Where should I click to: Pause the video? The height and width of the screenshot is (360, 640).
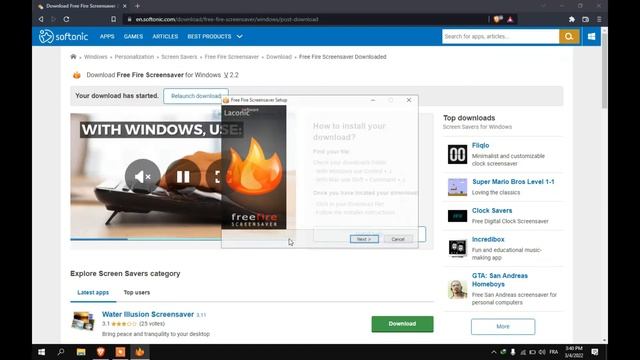(x=183, y=177)
